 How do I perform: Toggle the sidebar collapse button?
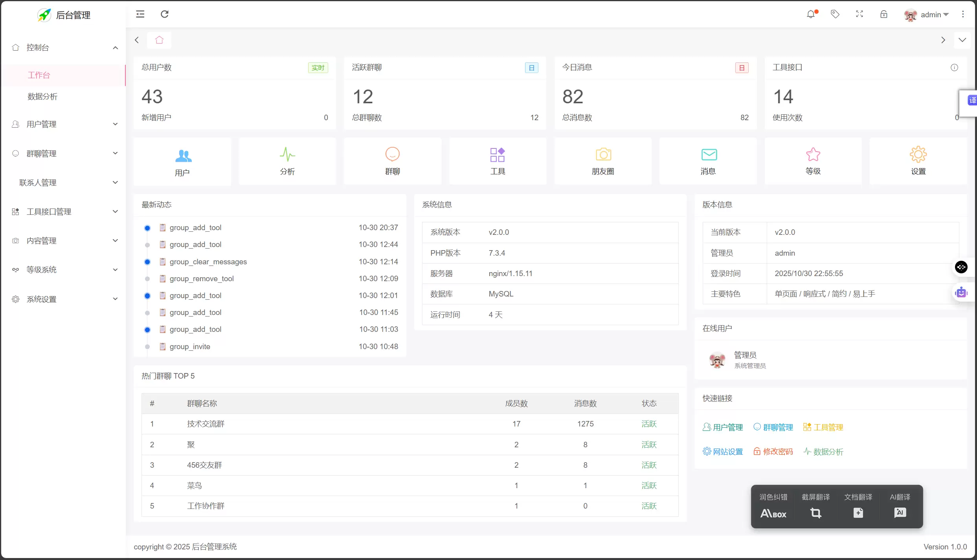click(140, 14)
